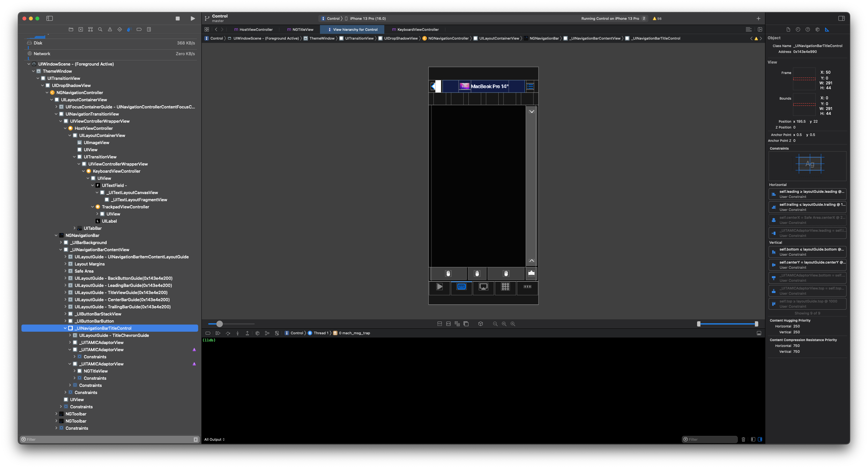Click Continue/pause program execution button
868x468 pixels.
pyautogui.click(x=218, y=333)
